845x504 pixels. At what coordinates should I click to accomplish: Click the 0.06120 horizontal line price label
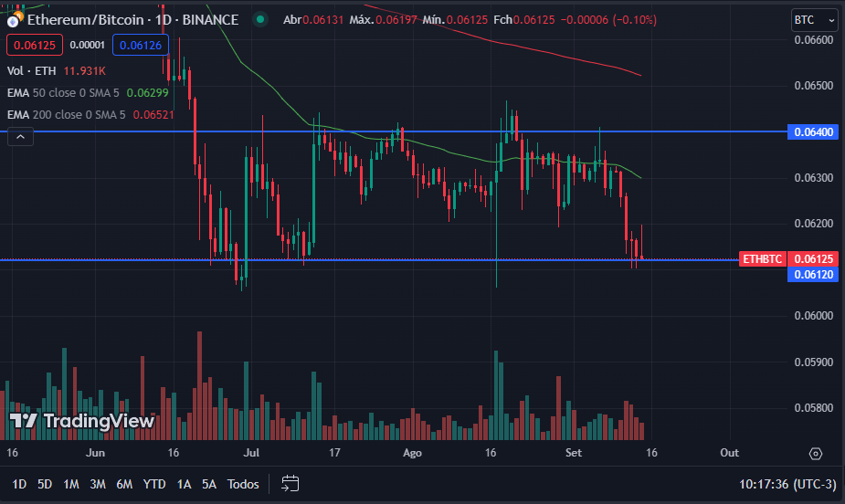[813, 275]
